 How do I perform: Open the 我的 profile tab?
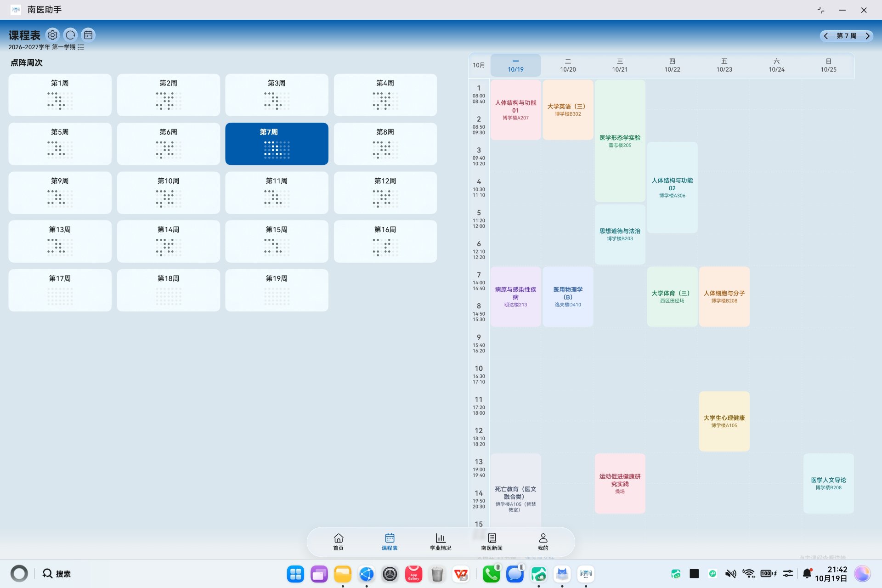coord(543,542)
